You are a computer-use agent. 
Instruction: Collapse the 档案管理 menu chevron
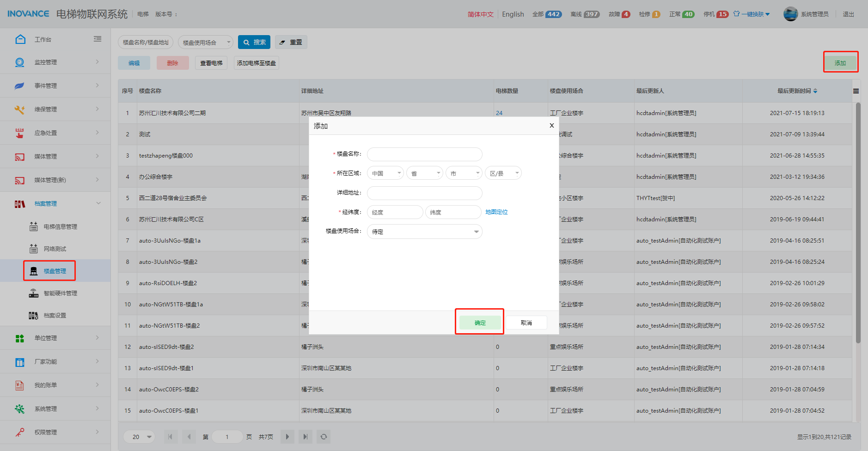(x=98, y=203)
